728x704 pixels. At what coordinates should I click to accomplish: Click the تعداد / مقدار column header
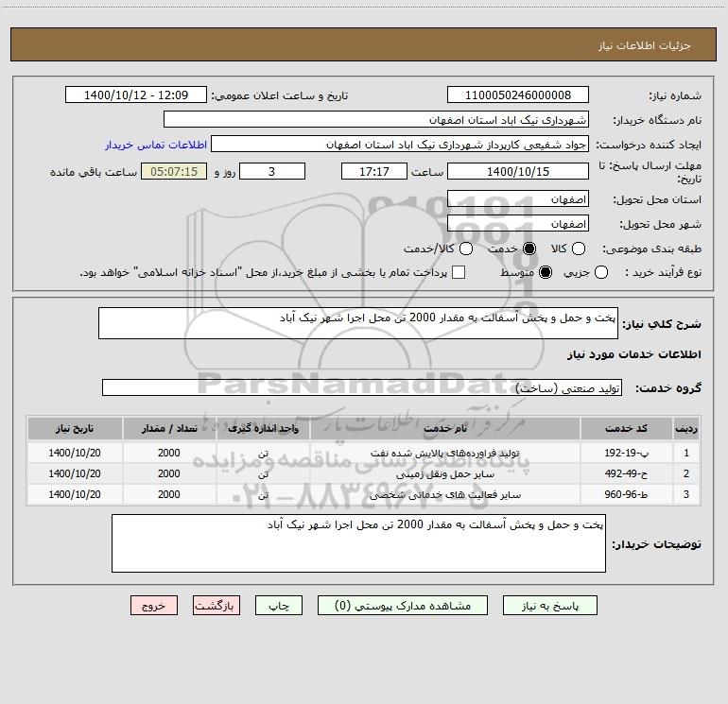coord(169,428)
